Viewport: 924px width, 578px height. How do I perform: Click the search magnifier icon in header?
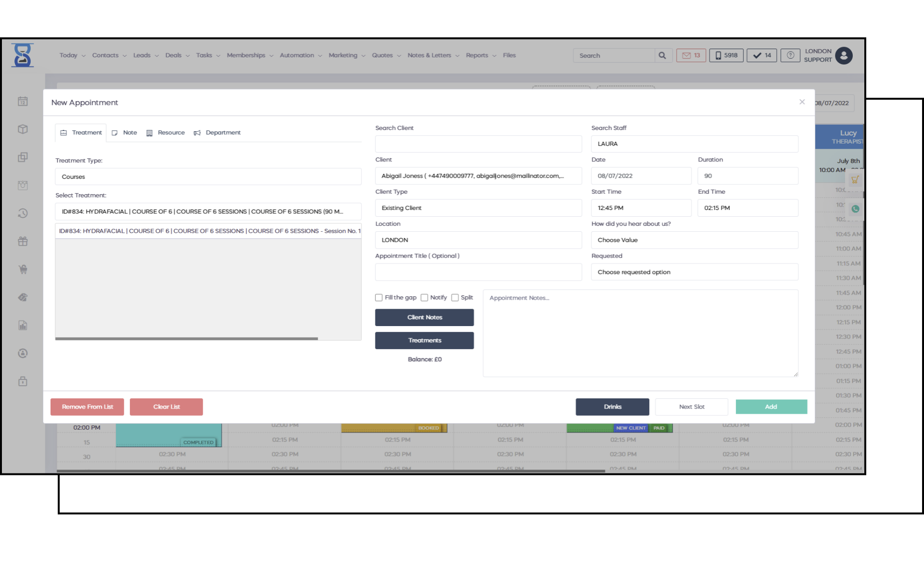(x=662, y=55)
